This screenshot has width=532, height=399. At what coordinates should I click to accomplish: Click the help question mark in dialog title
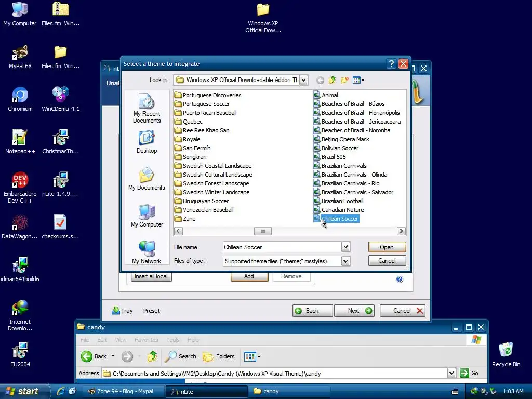(x=391, y=64)
